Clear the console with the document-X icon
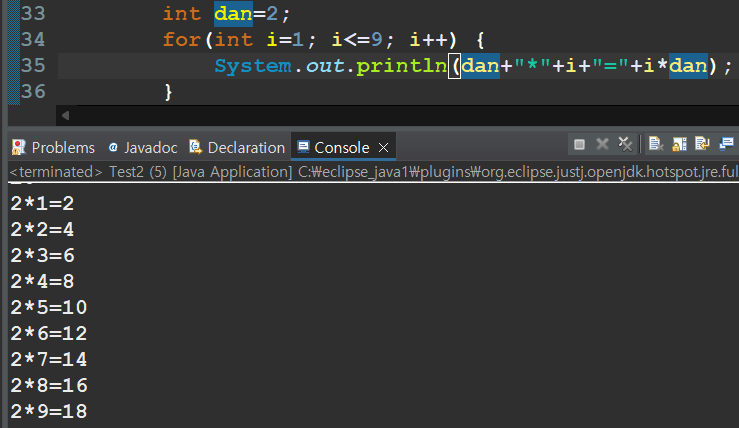Screen dimensions: 739x428 (656, 144)
